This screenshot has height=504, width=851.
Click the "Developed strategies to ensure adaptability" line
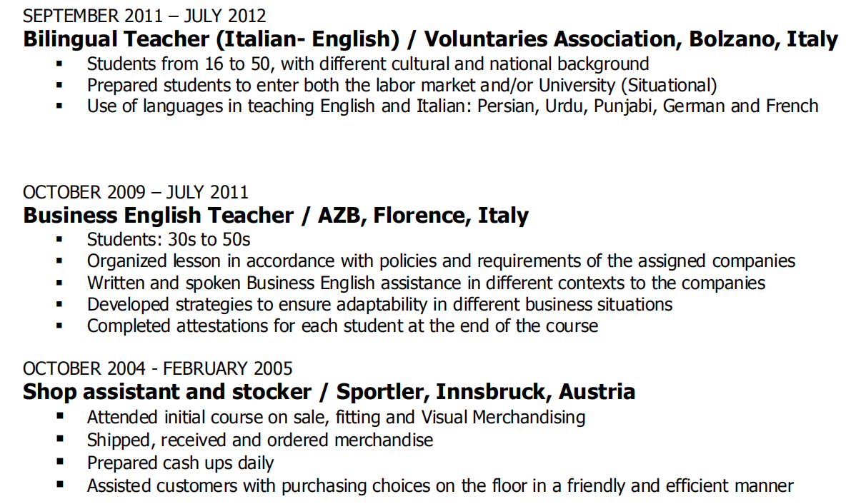(379, 305)
